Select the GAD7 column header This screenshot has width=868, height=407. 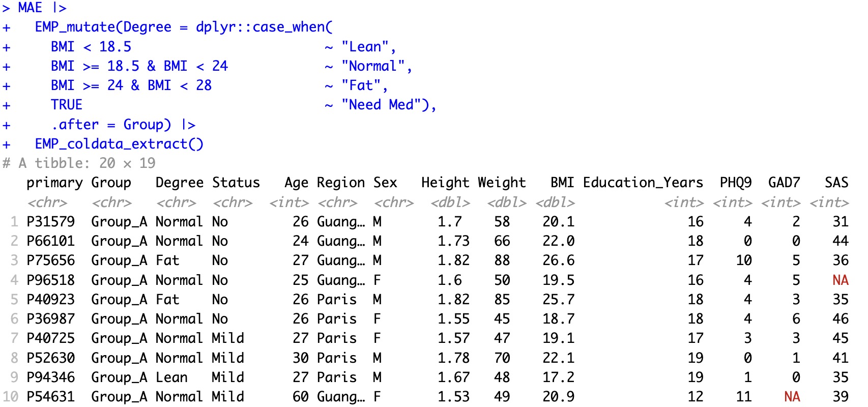tap(784, 183)
